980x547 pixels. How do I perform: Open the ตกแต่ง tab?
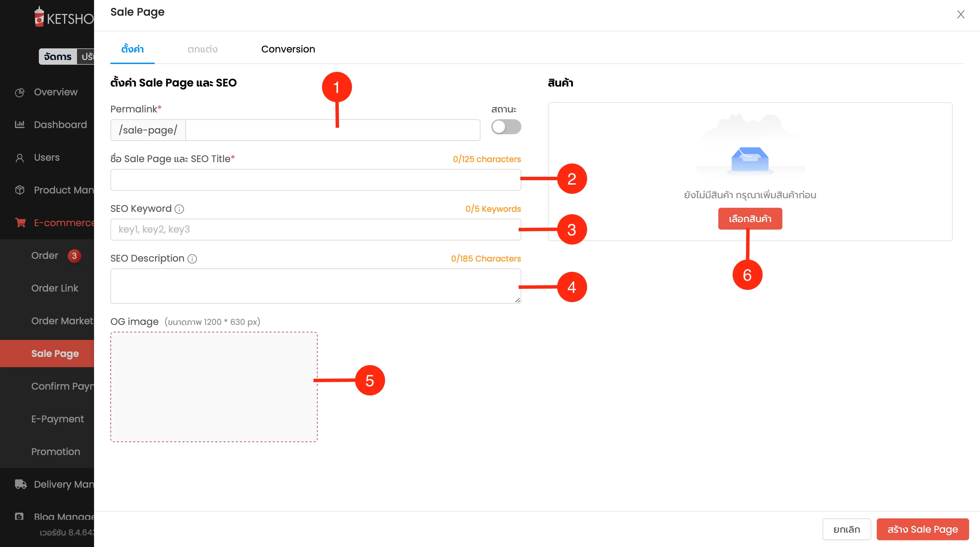(202, 49)
